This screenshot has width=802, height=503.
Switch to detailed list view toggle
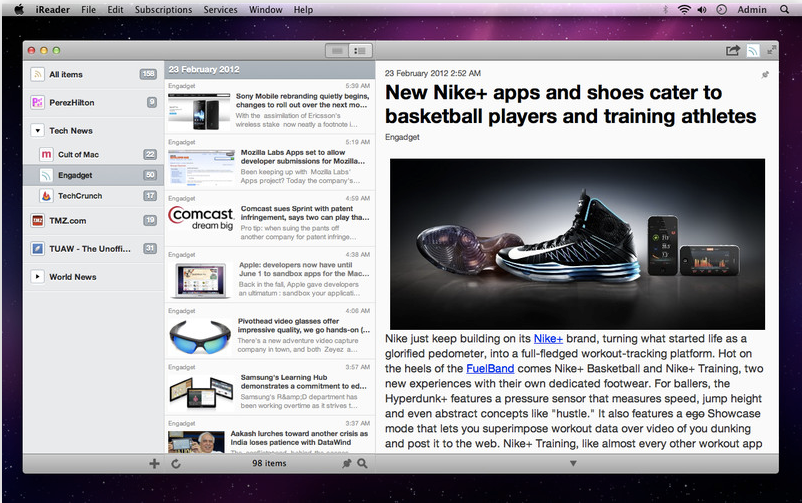click(x=360, y=51)
